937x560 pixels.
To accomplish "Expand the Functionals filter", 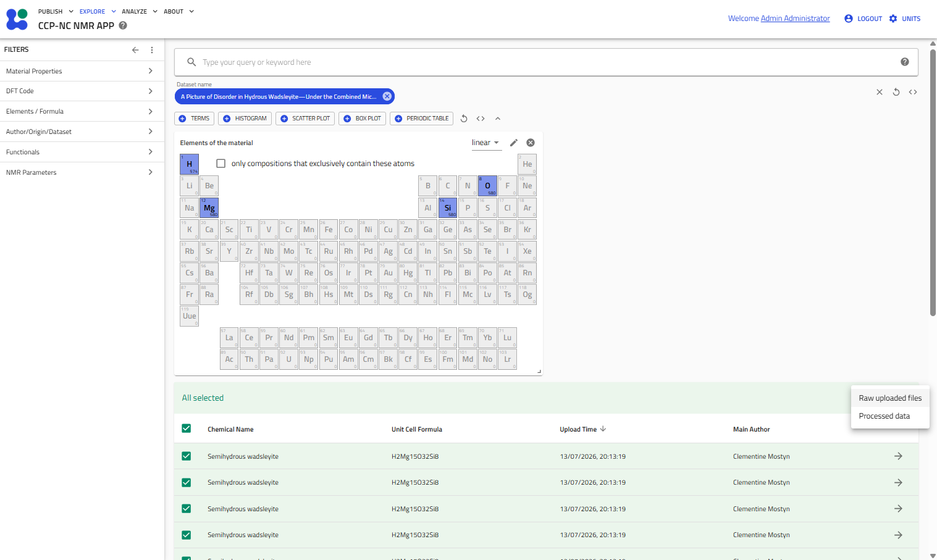I will [82, 152].
